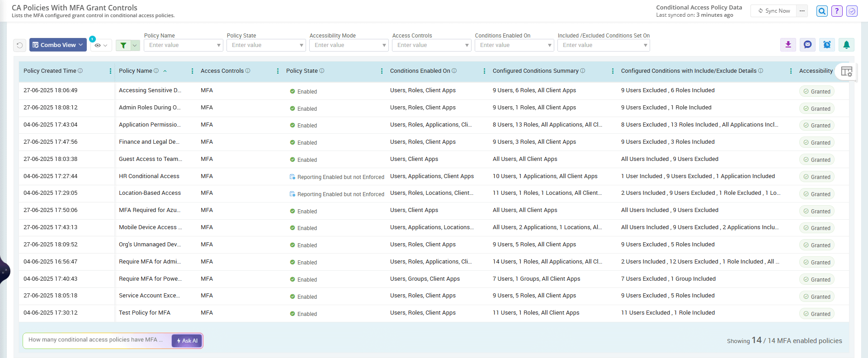Image resolution: width=868 pixels, height=358 pixels.
Task: Open column menu dots for Policy State
Action: click(x=382, y=71)
